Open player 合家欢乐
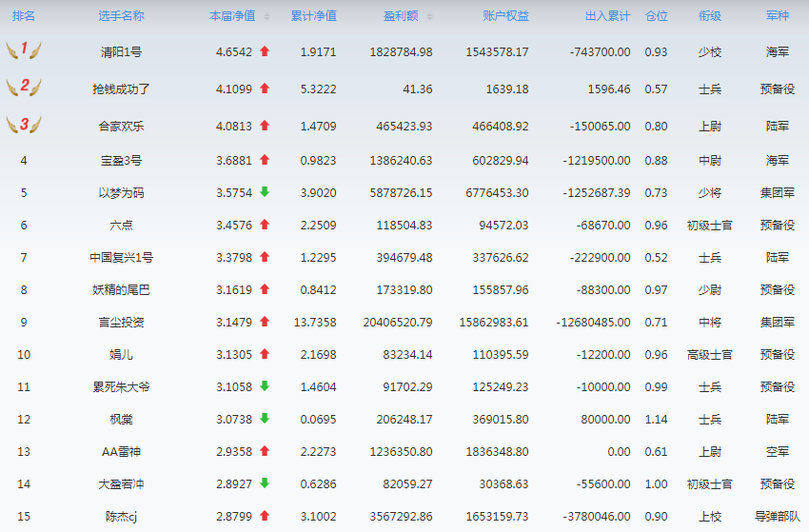Screen dimensions: 809x532 (121, 127)
